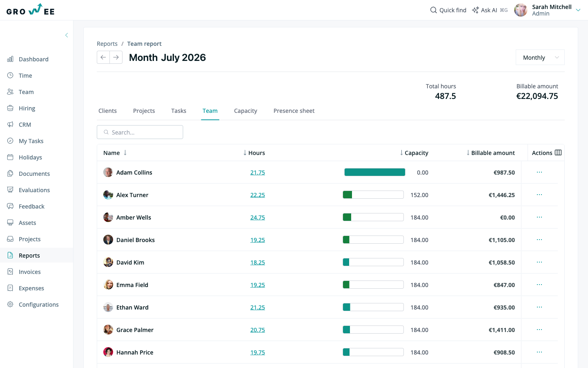The image size is (588, 368).
Task: Open David Kim's 18.25 hours link
Action: click(x=258, y=263)
